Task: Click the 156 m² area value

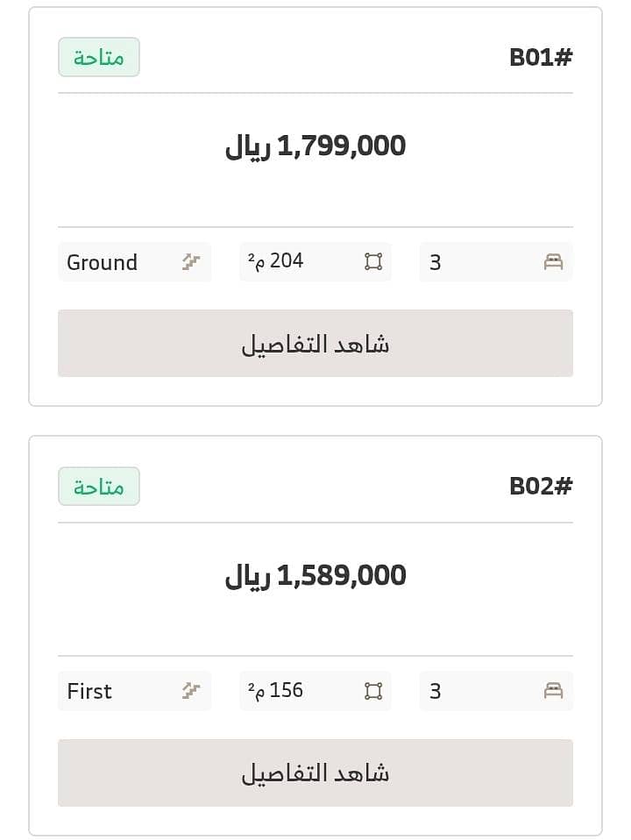Action: click(275, 690)
